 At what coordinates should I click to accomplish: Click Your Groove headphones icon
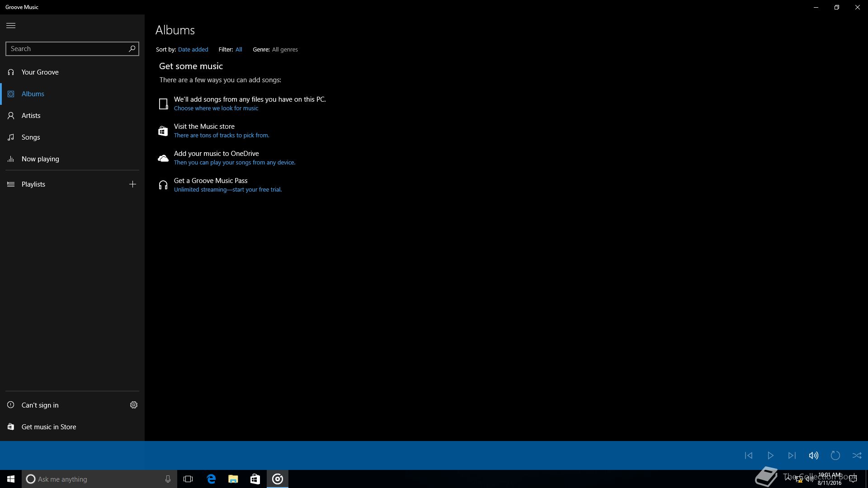click(x=11, y=72)
